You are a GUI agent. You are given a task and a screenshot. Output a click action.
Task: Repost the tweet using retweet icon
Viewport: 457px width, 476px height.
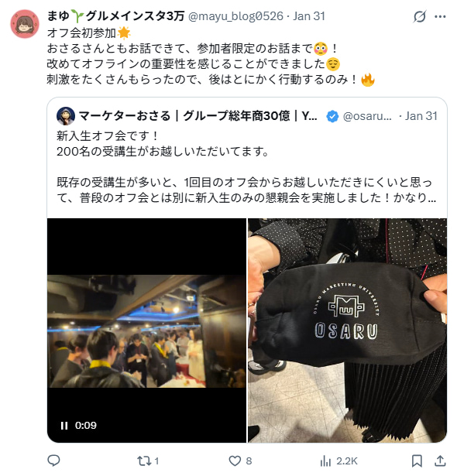(x=148, y=461)
